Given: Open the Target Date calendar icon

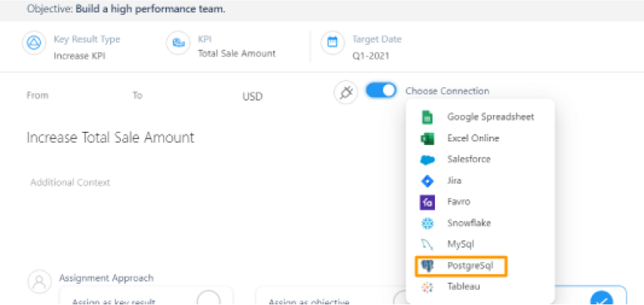Looking at the screenshot, I should click(333, 43).
